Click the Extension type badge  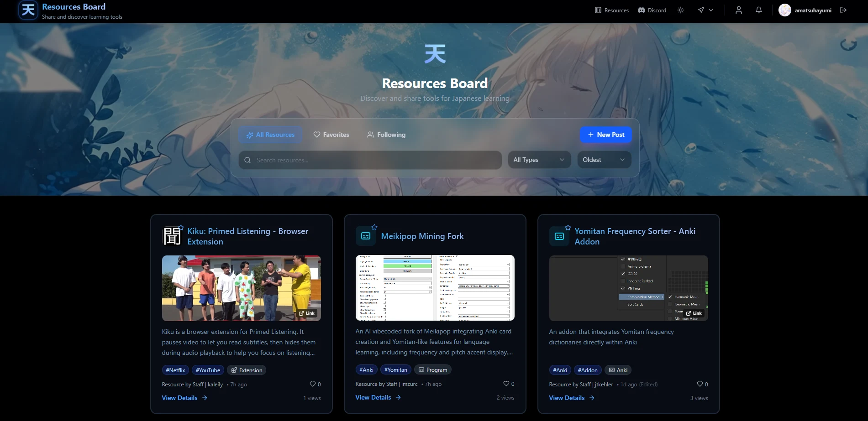[x=247, y=370]
